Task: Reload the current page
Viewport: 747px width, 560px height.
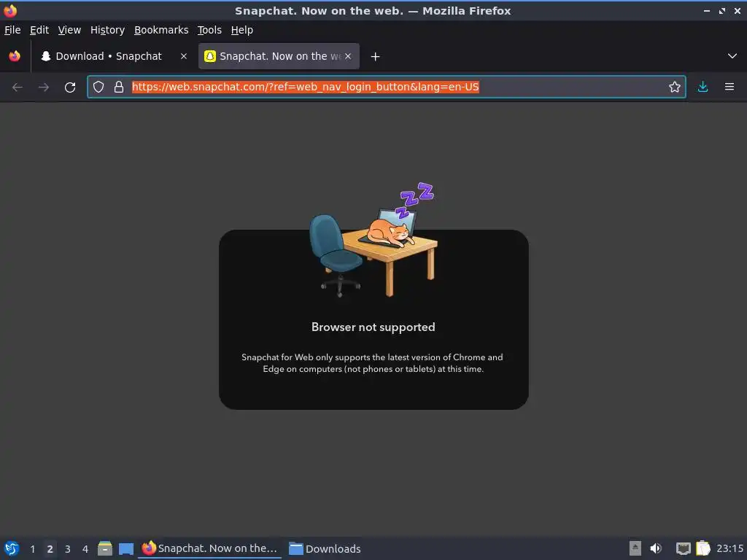Action: (70, 87)
